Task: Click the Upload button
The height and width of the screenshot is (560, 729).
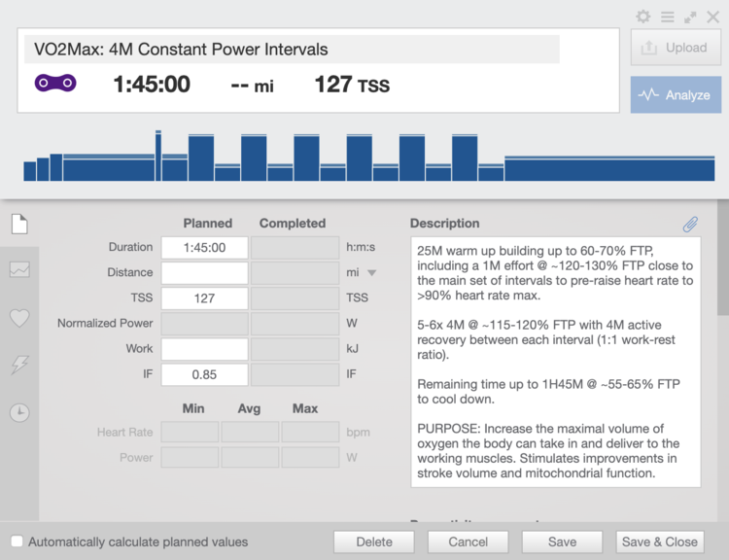Action: [x=676, y=48]
